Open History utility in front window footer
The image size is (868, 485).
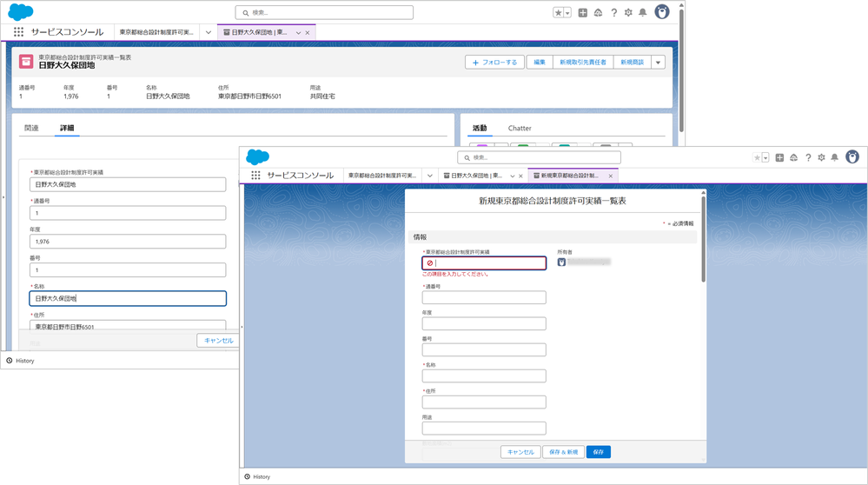257,476
